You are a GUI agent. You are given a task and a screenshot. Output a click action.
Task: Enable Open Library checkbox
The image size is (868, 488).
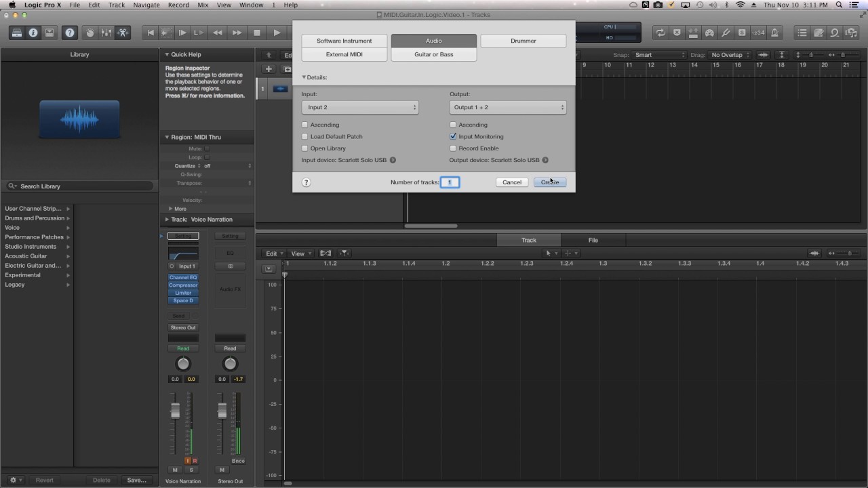304,148
